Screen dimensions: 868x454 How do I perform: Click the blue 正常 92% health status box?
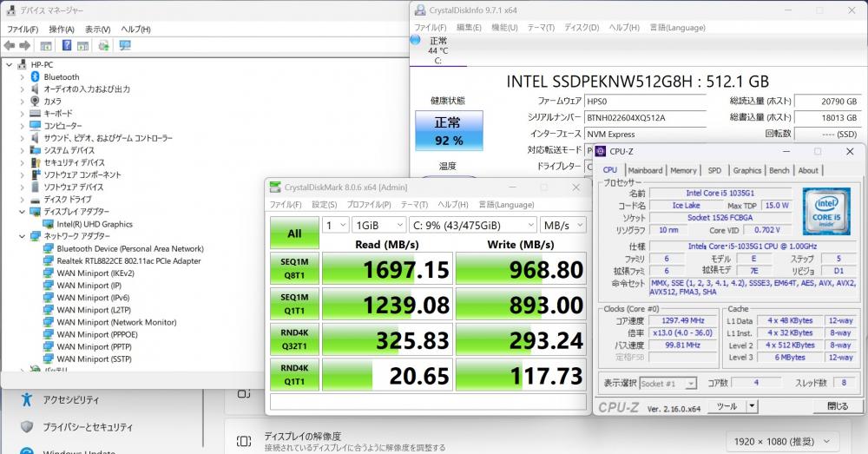coord(449,131)
